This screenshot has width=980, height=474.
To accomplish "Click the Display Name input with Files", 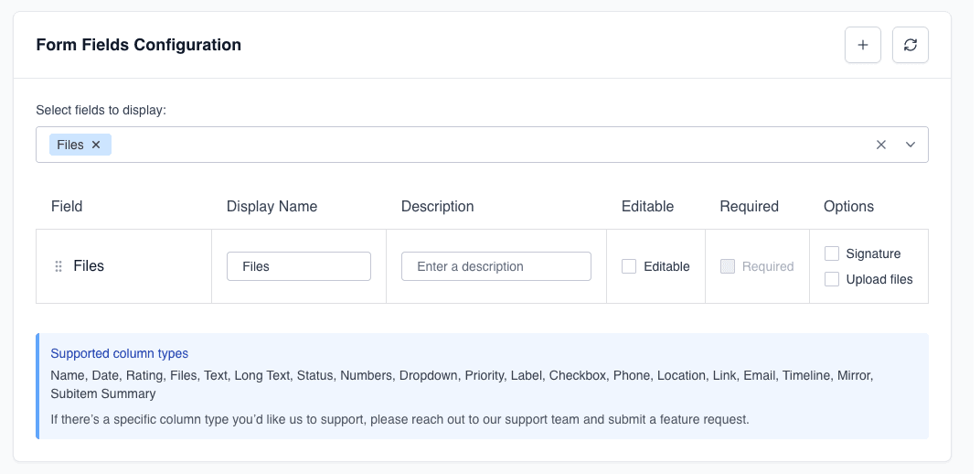I will pos(299,266).
